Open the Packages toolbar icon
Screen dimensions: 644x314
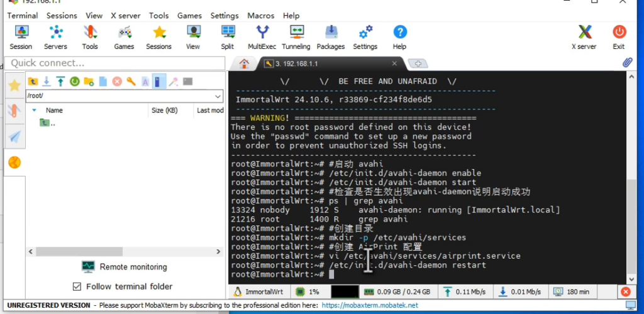331,37
